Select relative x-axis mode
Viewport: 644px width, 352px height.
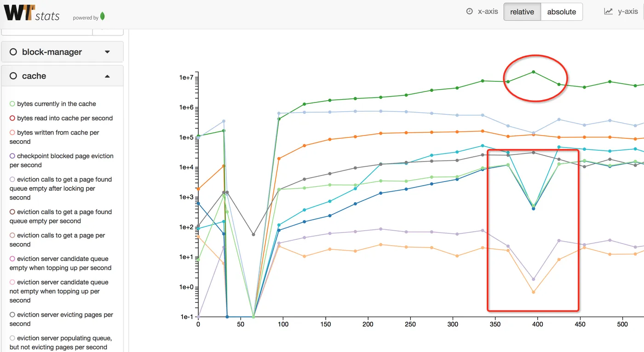(x=522, y=12)
